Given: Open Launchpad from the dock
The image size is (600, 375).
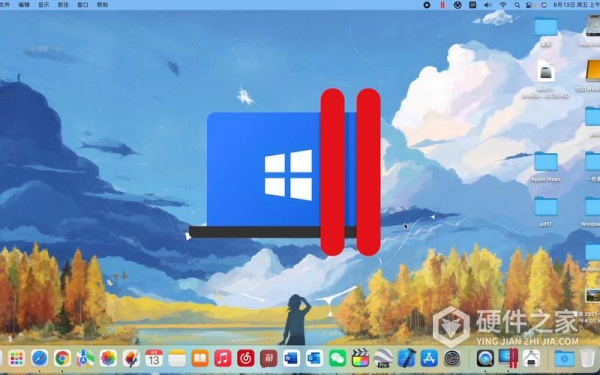Looking at the screenshot, I should coord(16,359).
